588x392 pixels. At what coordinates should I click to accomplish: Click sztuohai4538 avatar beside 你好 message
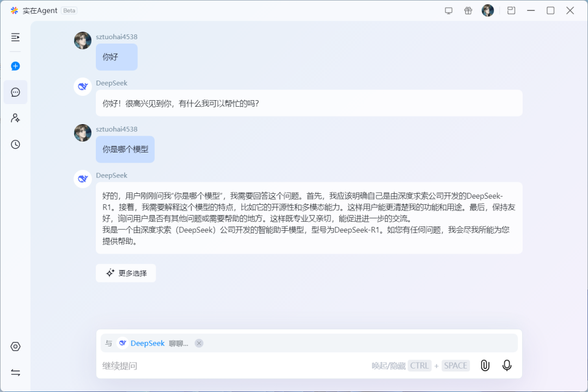pyautogui.click(x=83, y=40)
